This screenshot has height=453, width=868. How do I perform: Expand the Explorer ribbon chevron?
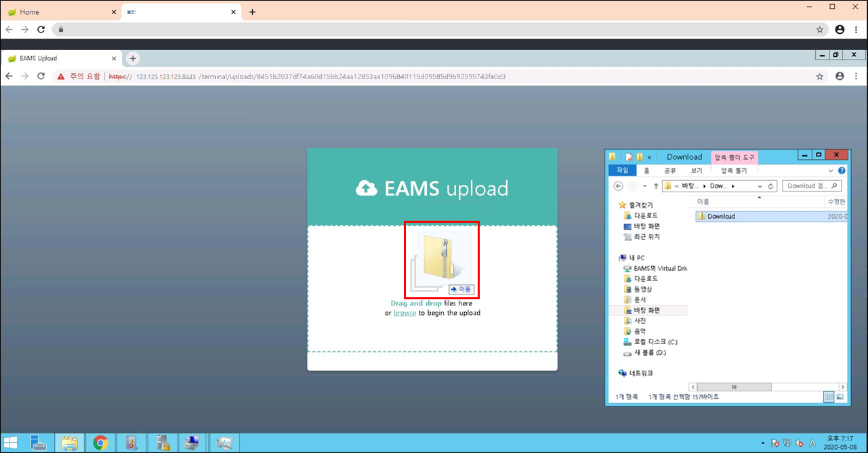click(x=832, y=171)
